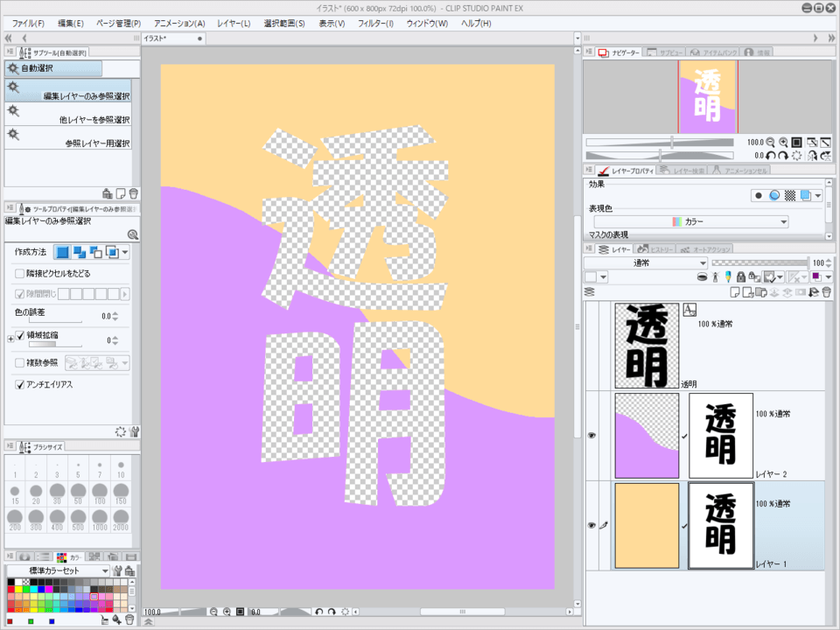
Task: Select 他レイヤーを参照選択 sub tool
Action: coord(68,114)
